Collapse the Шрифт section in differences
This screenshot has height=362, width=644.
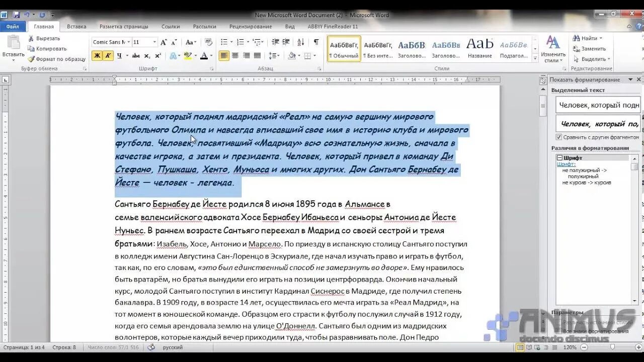[559, 158]
